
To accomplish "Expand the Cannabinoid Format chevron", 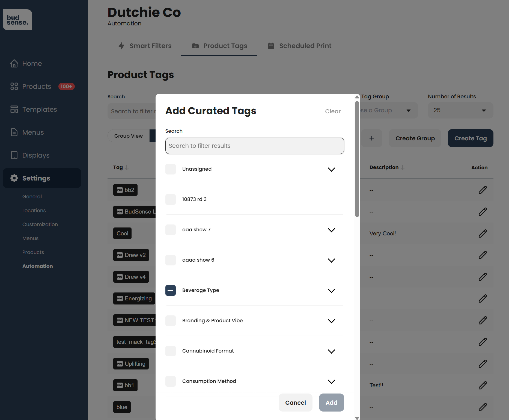I will (x=331, y=351).
